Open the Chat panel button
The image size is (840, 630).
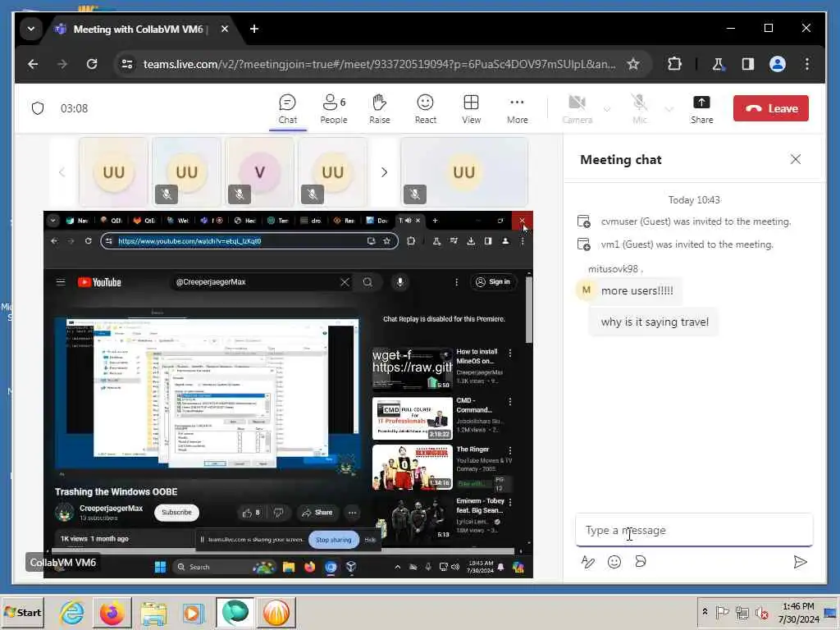(x=288, y=109)
